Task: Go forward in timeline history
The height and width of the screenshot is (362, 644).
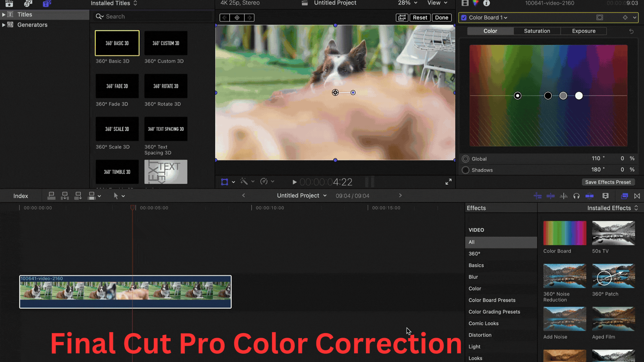Action: (400, 196)
